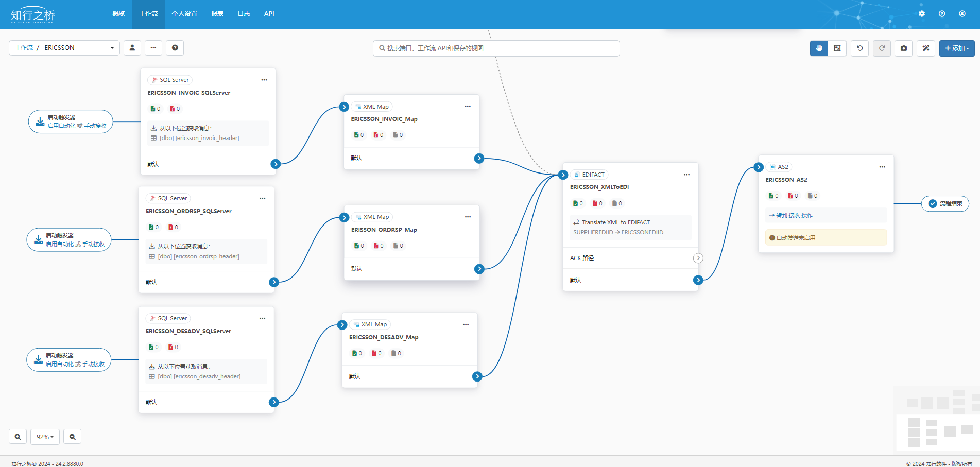Click the user account avatar icon

pyautogui.click(x=962, y=14)
